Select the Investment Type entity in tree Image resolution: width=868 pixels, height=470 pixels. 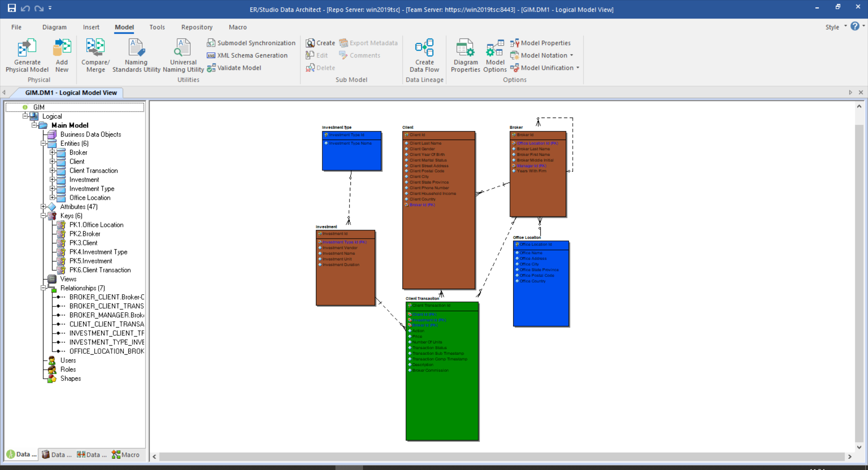click(92, 188)
